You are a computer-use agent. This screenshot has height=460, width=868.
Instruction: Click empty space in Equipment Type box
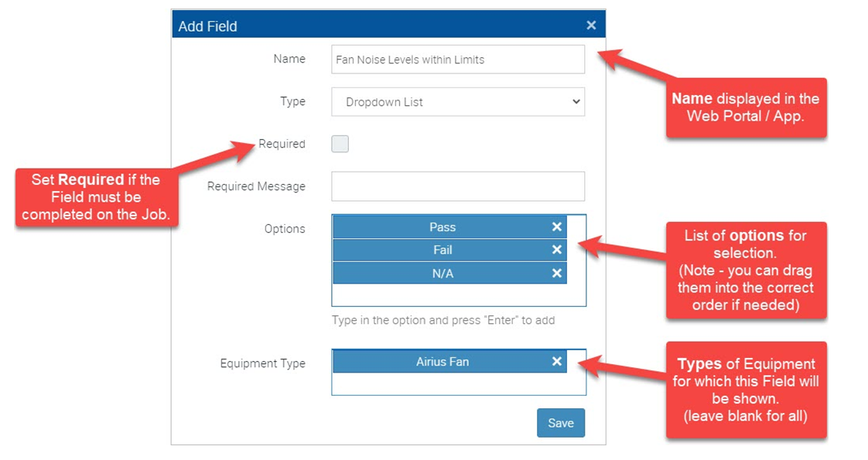458,384
